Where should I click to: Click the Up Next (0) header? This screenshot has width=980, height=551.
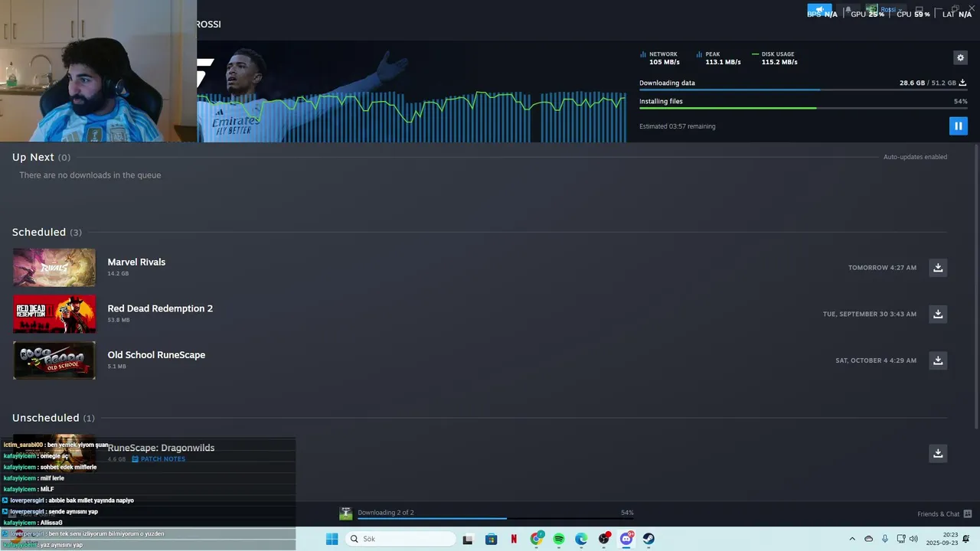click(41, 157)
